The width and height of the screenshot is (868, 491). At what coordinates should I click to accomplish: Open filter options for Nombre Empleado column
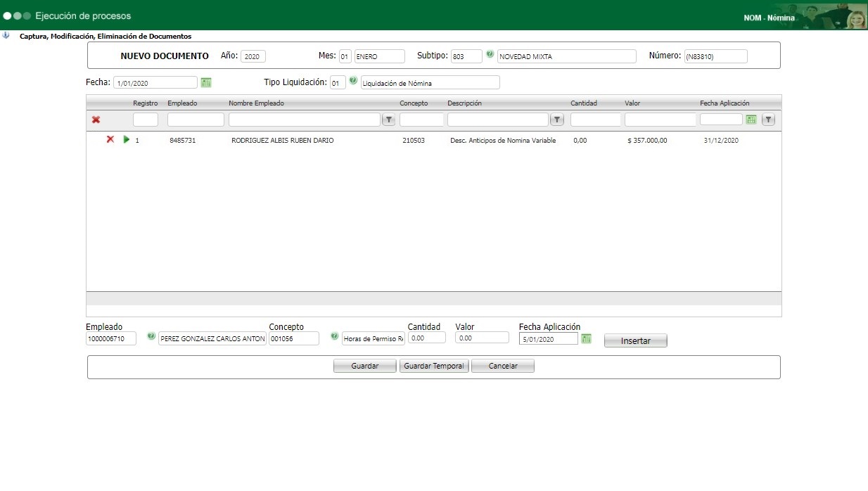[388, 120]
